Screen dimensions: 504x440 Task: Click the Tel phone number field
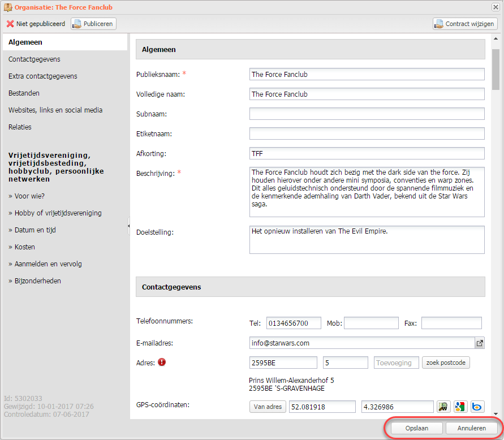pyautogui.click(x=294, y=323)
